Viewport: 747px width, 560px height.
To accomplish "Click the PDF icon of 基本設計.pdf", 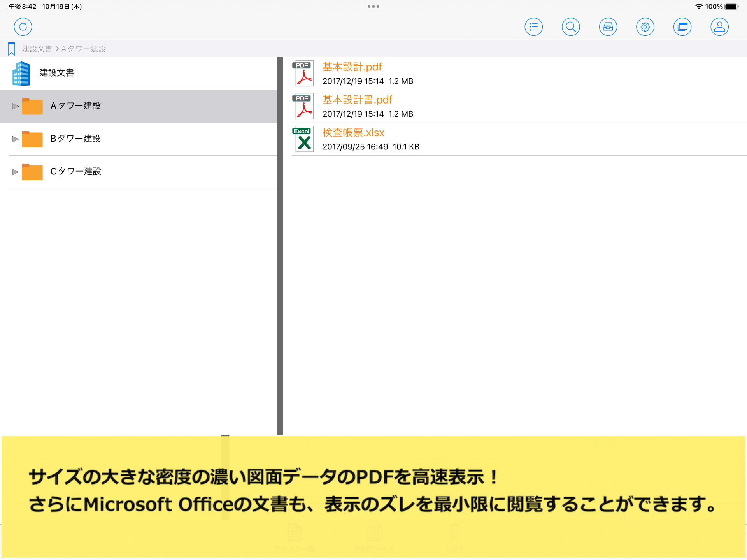I will click(x=303, y=73).
